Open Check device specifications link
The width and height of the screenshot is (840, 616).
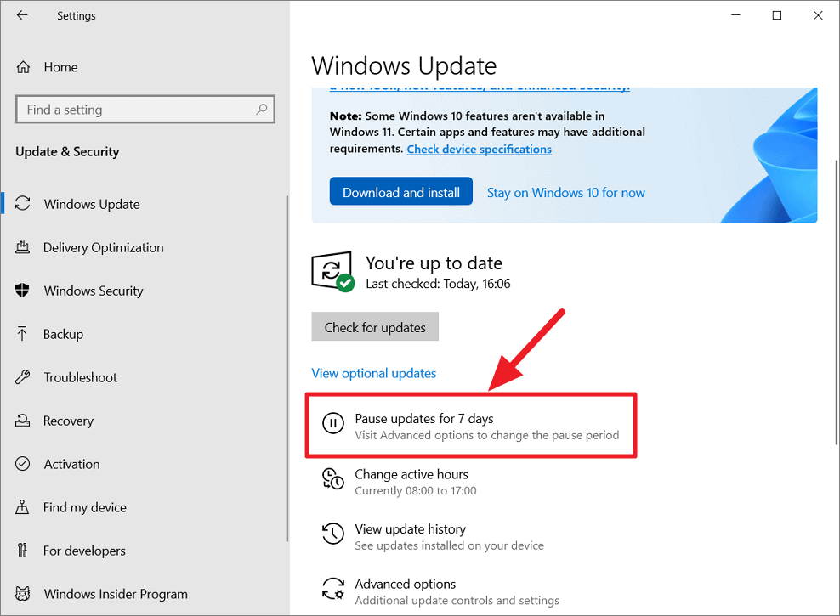pyautogui.click(x=479, y=150)
